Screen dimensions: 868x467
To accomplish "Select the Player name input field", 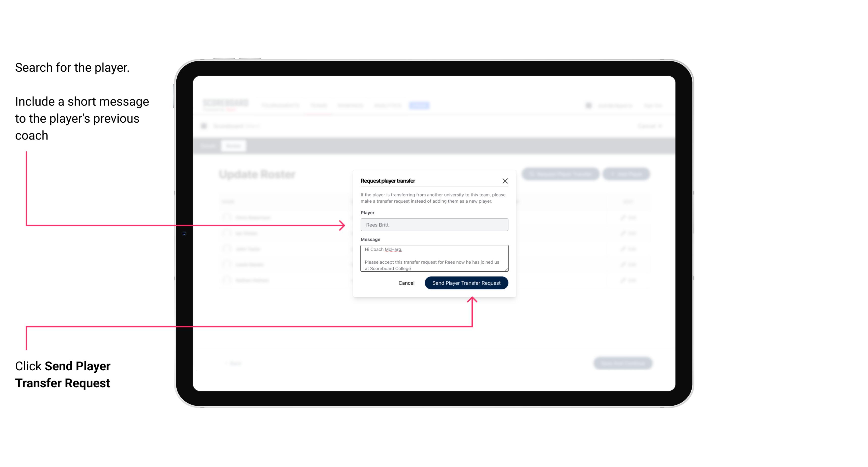I will click(x=434, y=225).
